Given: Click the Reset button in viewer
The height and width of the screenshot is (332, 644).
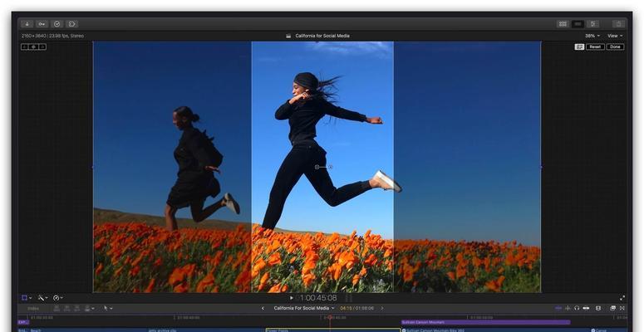Looking at the screenshot, I should click(x=595, y=46).
